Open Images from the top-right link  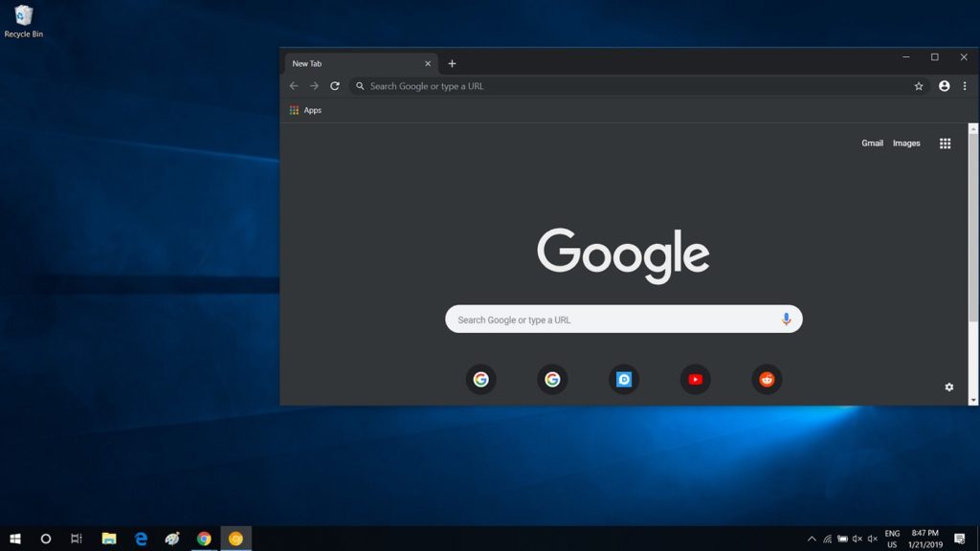(905, 143)
